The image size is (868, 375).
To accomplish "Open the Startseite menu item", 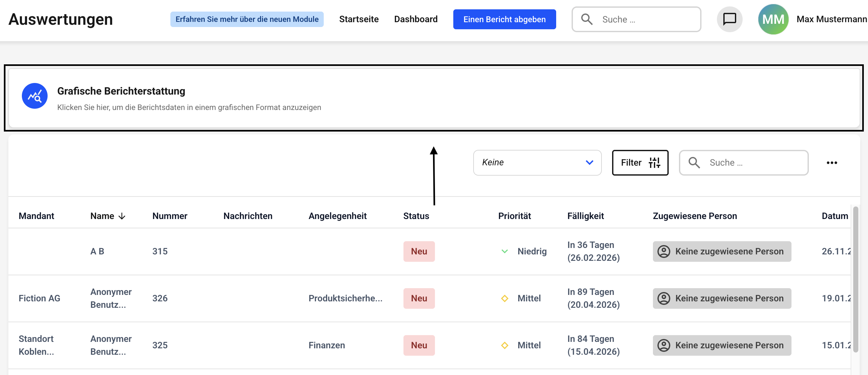I will [x=358, y=19].
